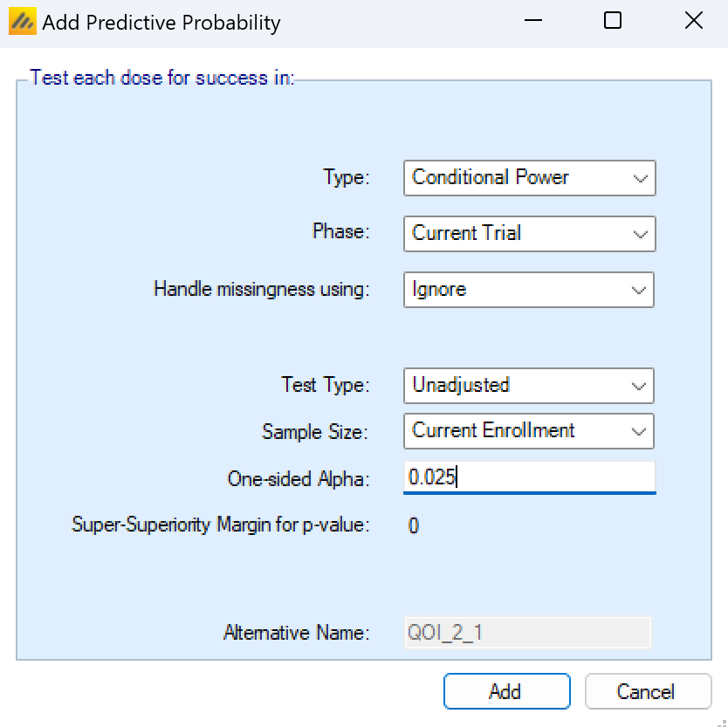Expand the Test Type dropdown showing Unadjusted
728x727 pixels.
pyautogui.click(x=529, y=385)
